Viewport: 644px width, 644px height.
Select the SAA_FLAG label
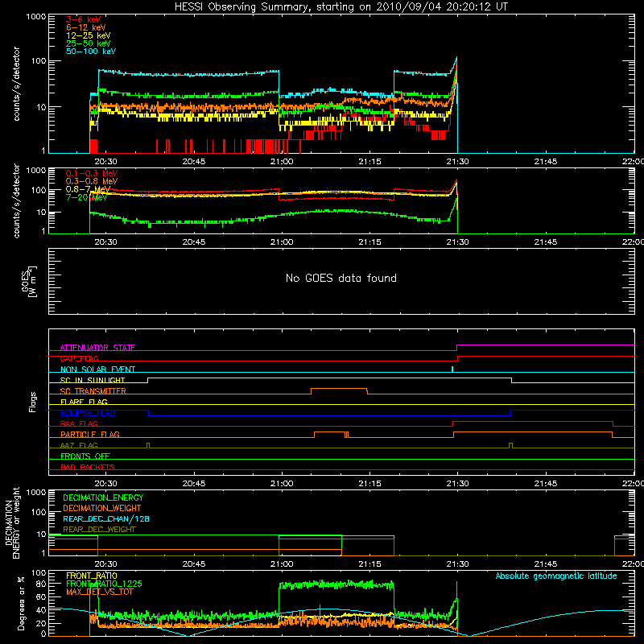click(79, 423)
